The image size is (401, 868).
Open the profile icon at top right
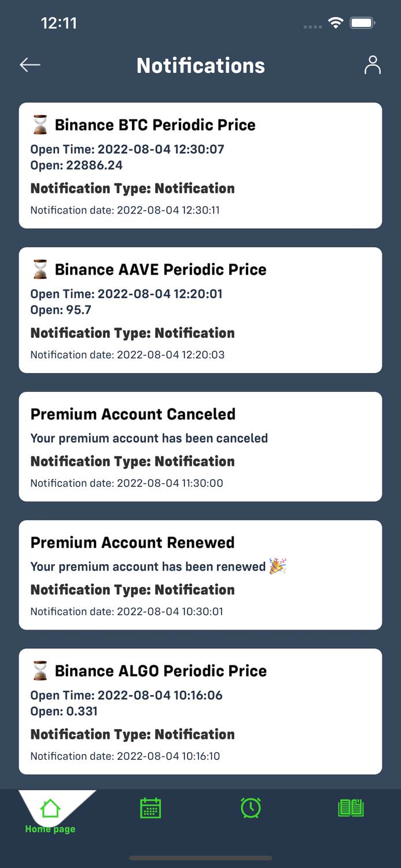tap(372, 65)
